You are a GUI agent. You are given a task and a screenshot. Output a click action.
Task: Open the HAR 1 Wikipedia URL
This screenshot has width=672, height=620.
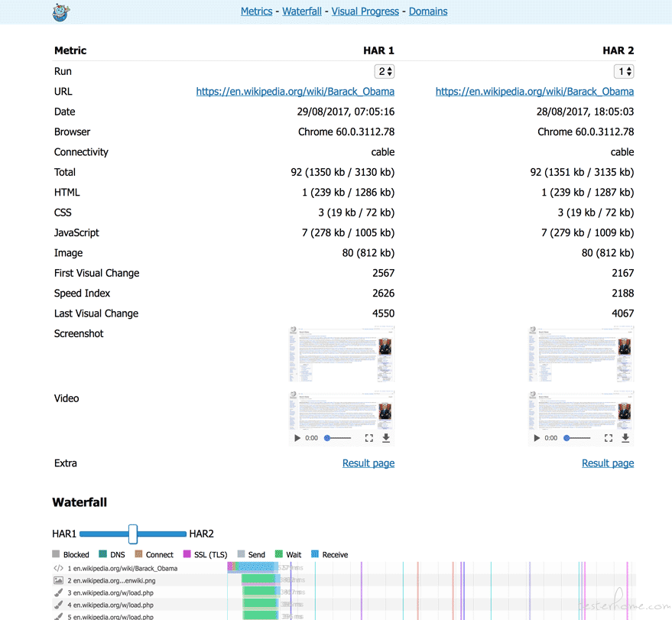295,92
